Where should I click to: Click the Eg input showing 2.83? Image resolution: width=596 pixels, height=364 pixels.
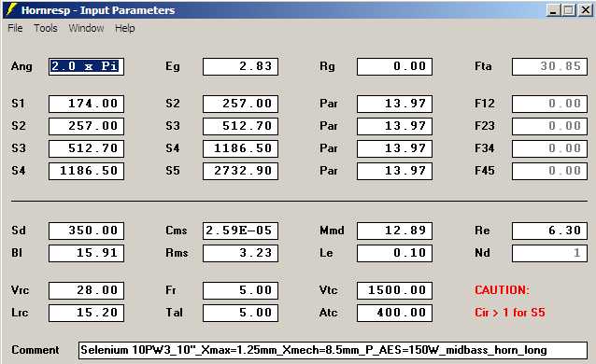pyautogui.click(x=240, y=66)
